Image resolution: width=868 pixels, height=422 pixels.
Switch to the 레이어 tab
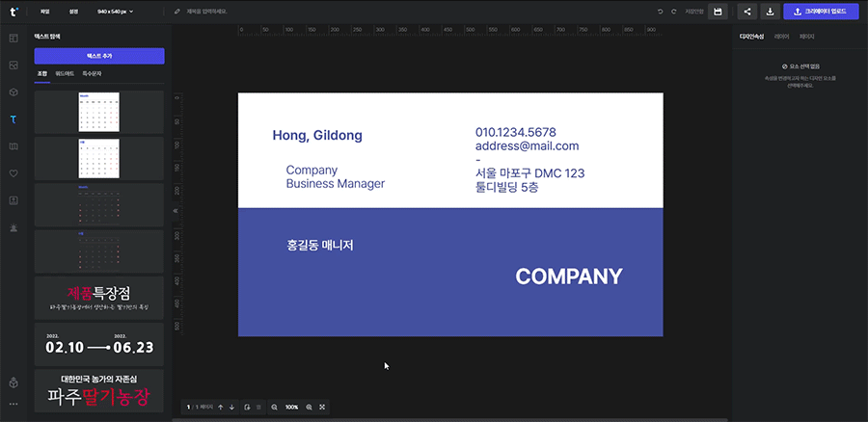tap(781, 36)
